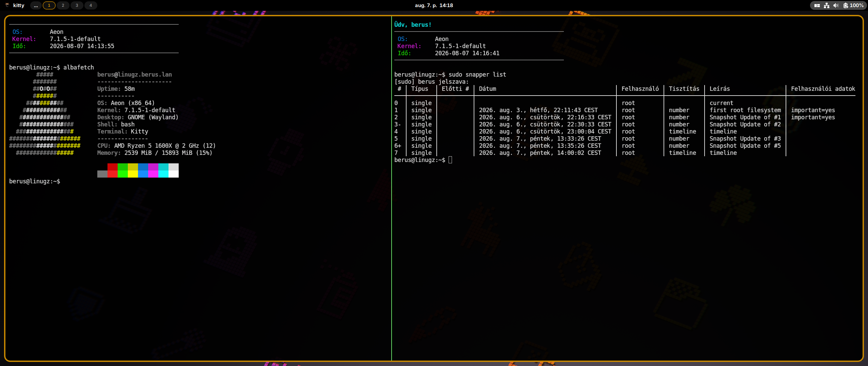This screenshot has width=868, height=366.
Task: Click the 'Desktop: GNOME (Wayland)' line
Action: (x=138, y=117)
